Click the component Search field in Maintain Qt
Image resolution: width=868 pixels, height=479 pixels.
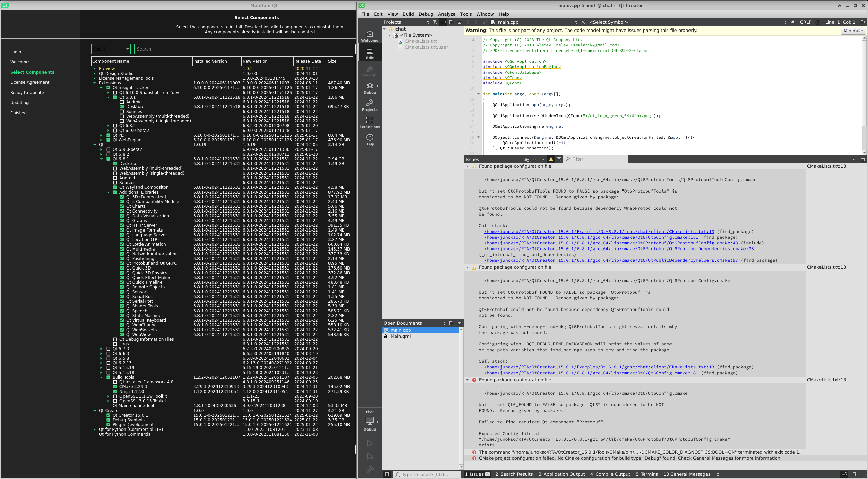(x=244, y=49)
